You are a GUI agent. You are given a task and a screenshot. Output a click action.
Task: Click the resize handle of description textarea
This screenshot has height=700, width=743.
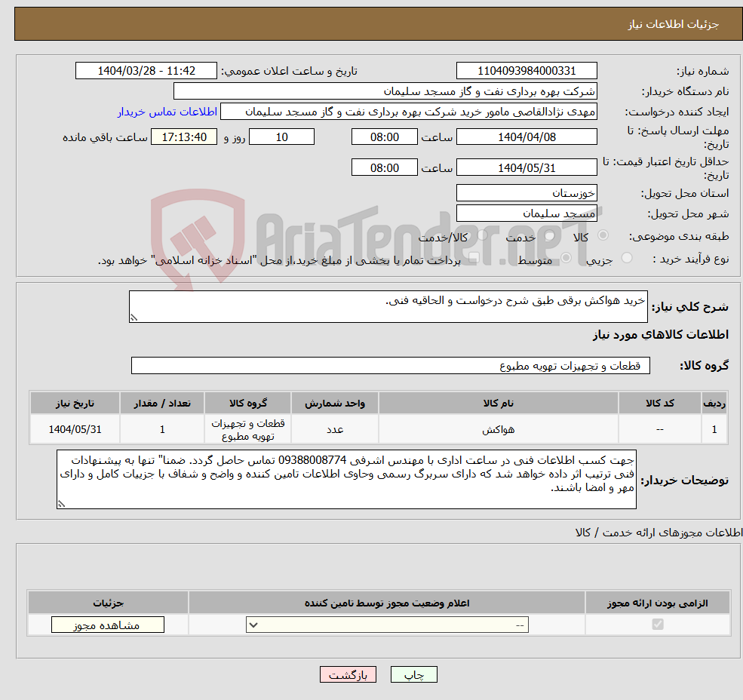pos(134,318)
